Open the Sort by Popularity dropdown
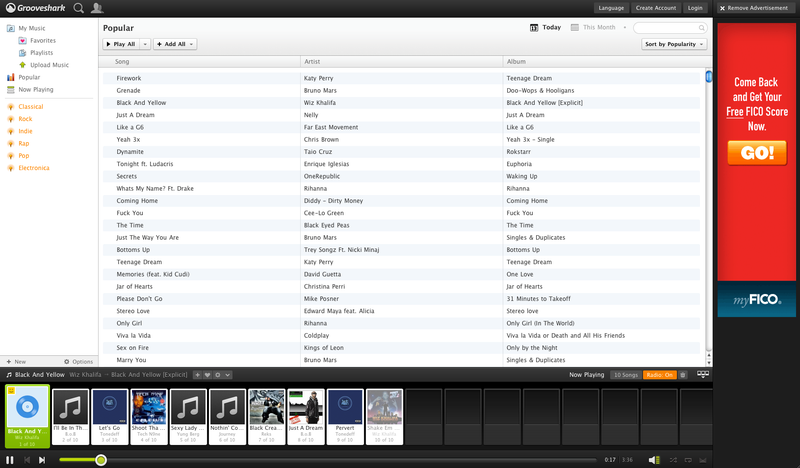Image resolution: width=800 pixels, height=468 pixels. pyautogui.click(x=674, y=44)
